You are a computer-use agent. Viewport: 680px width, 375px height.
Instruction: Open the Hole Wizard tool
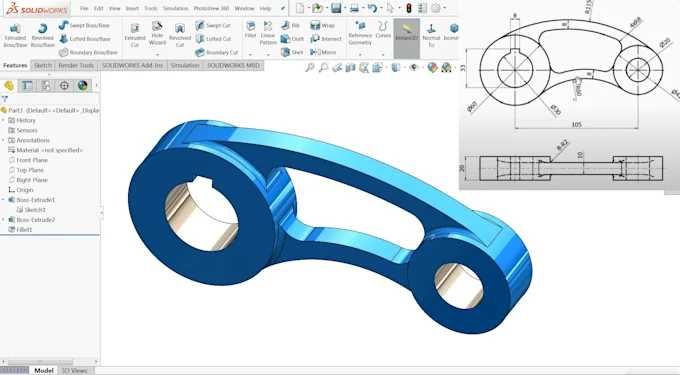157,34
